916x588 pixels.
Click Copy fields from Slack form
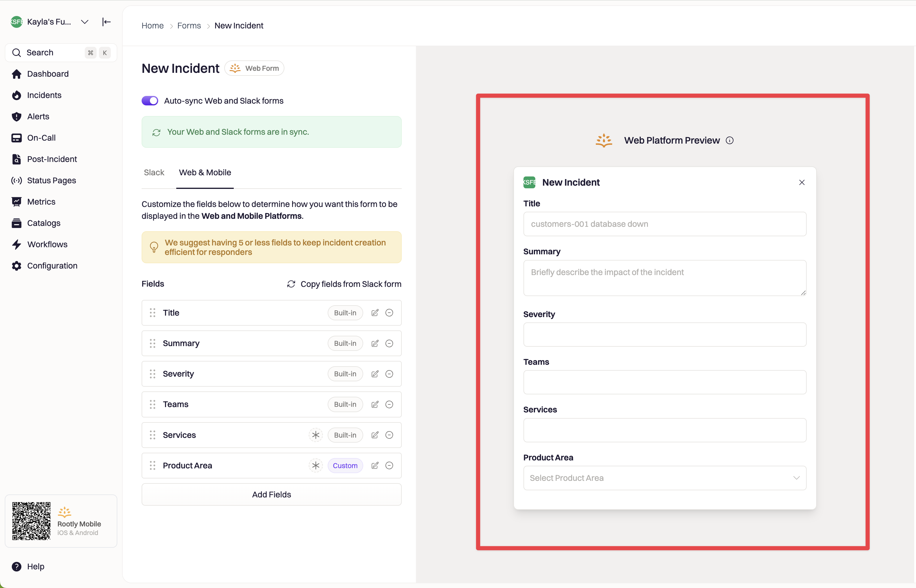pyautogui.click(x=344, y=285)
